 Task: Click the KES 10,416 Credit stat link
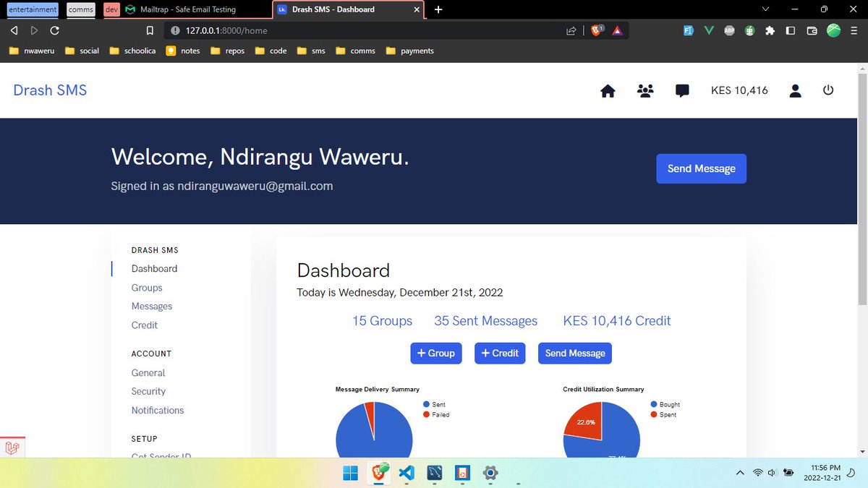[617, 320]
